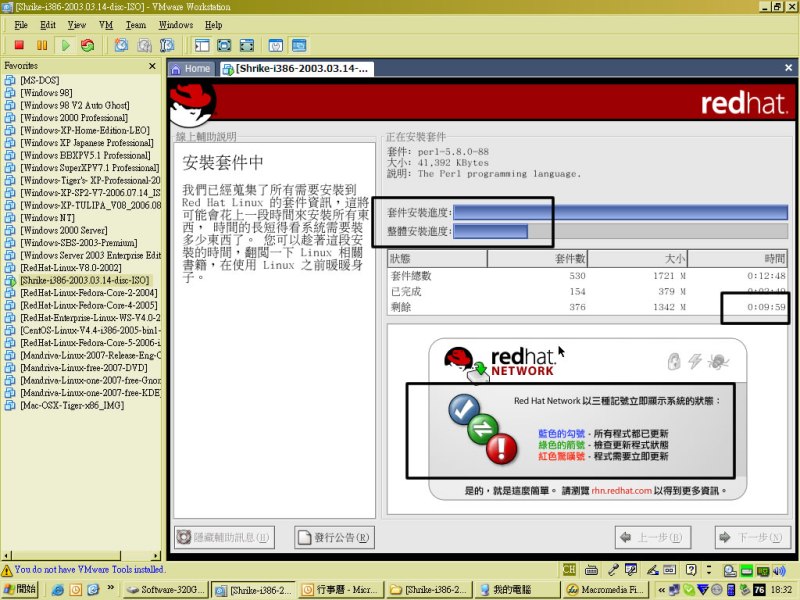Viewport: 800px width, 600px height.
Task: Expand hidden tray icons chevron
Action: coord(661,590)
